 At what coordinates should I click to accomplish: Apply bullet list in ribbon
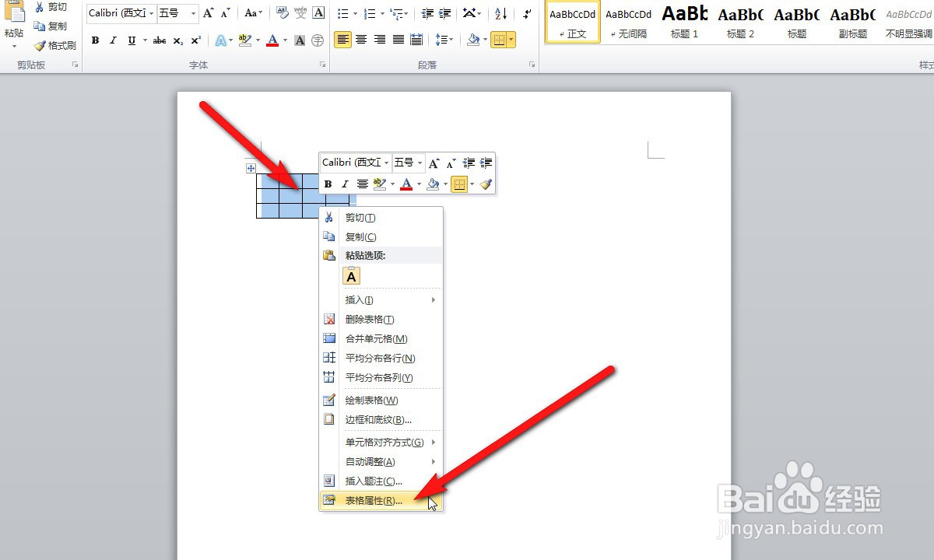point(343,13)
